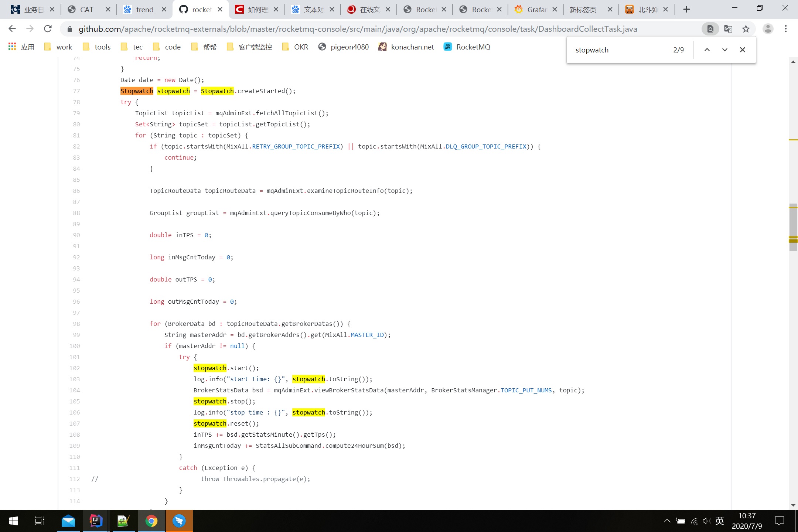This screenshot has width=798, height=532.
Task: Find the next stopwatch match
Action: (724, 50)
